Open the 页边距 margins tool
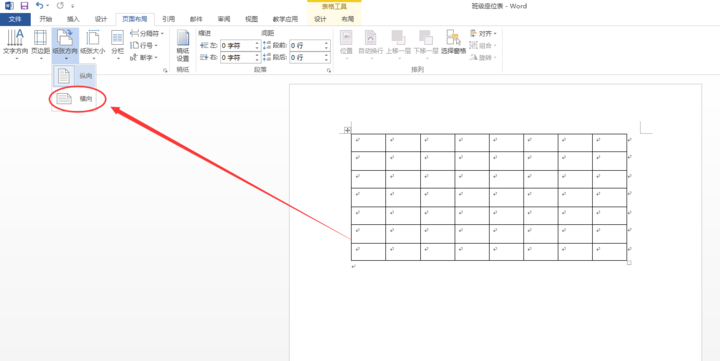This screenshot has width=720, height=361. pos(40,45)
